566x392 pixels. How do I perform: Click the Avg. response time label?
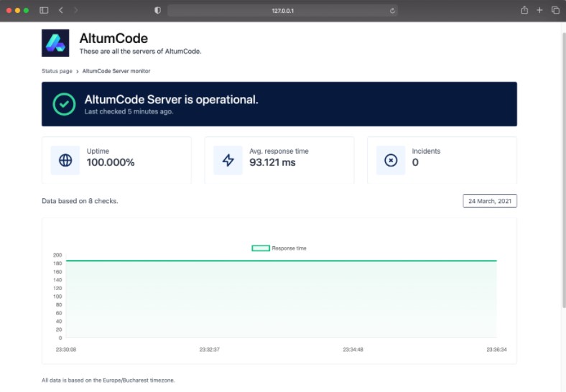[279, 151]
